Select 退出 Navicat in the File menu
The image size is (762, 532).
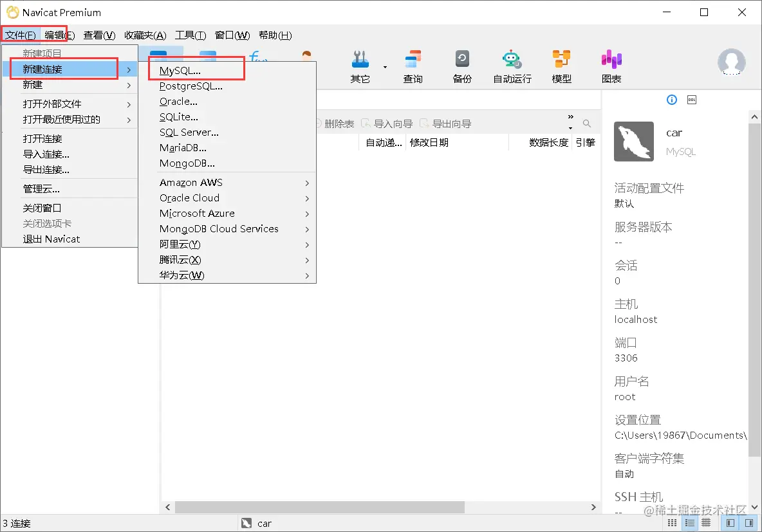coord(70,239)
